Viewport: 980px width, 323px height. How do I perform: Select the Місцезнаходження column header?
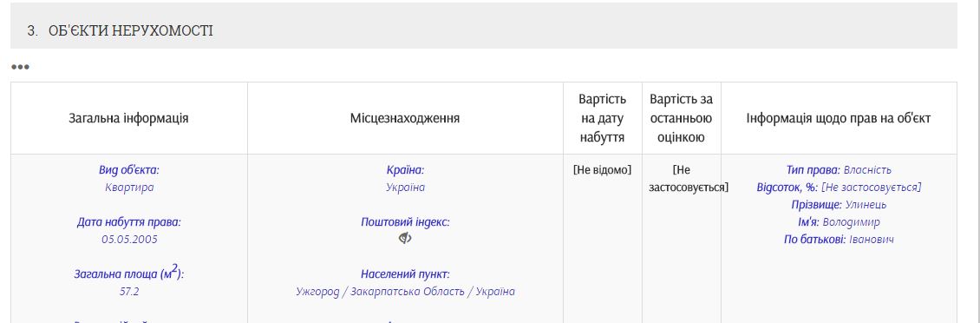405,118
